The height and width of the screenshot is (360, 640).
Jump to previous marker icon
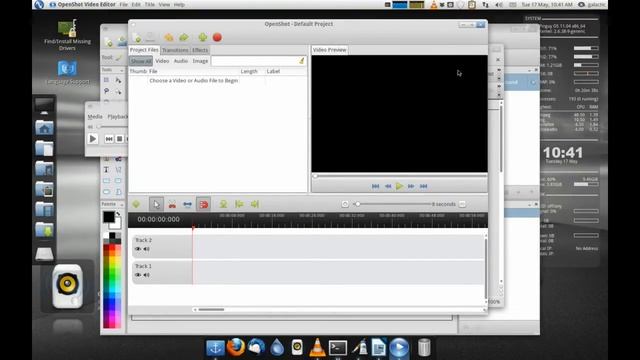(x=239, y=204)
